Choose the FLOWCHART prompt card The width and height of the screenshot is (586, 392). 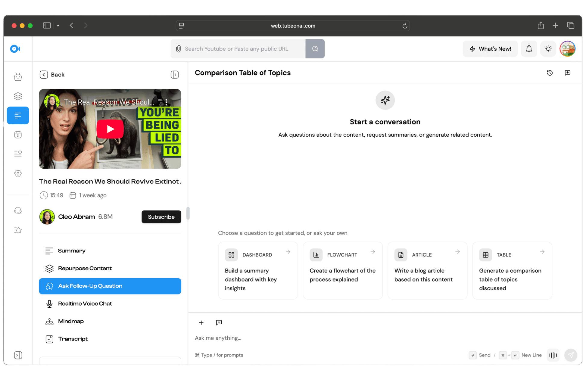coord(343,270)
